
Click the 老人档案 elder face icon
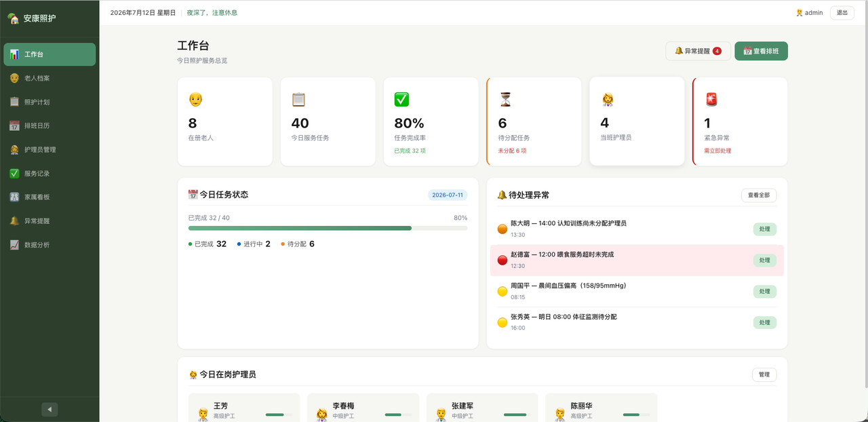(14, 78)
